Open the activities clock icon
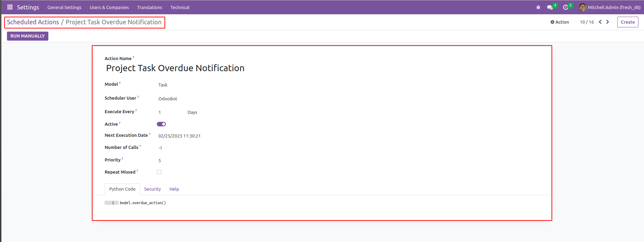 pos(565,7)
